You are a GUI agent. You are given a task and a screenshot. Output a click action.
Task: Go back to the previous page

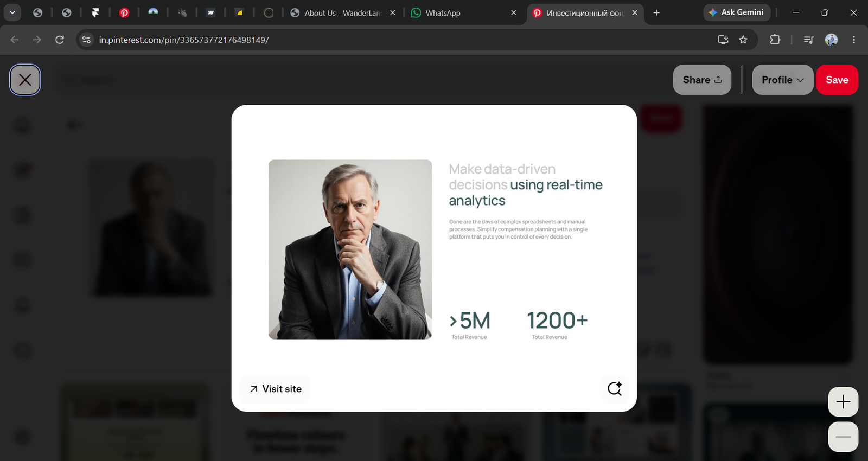pos(15,40)
